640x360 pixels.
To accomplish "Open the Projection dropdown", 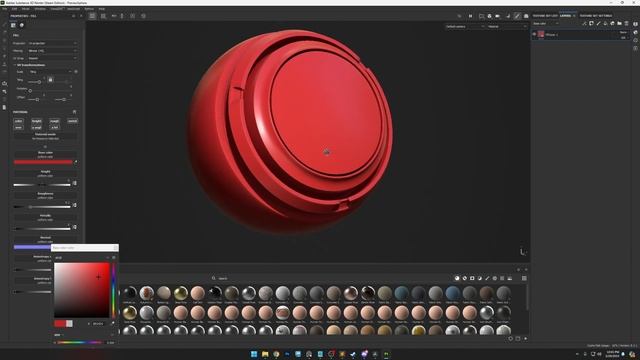I will [52, 43].
